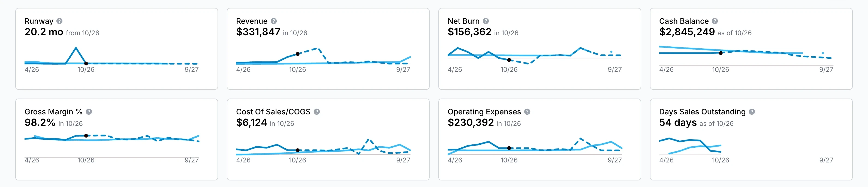868x187 pixels.
Task: Click the 4/26 axis label on Gross Margin chart
Action: click(32, 160)
